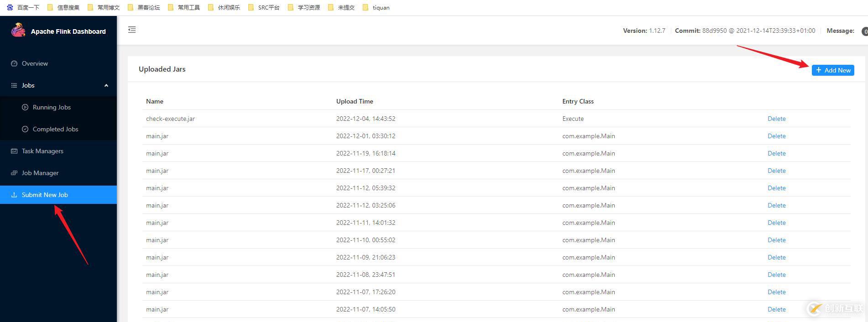Click the Apache Flink Dashboard title

(x=68, y=31)
